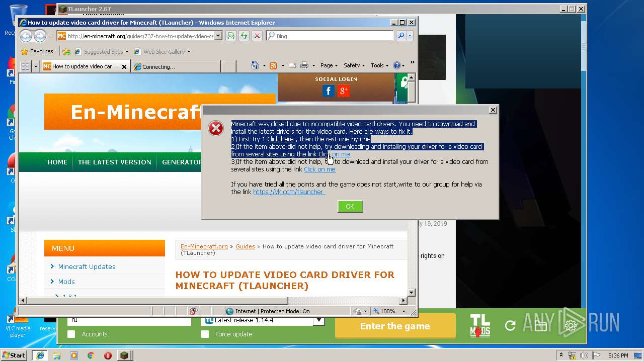Viewport: 644px width, 362px height.
Task: Open TLauncher settings gear icon
Action: click(571, 326)
